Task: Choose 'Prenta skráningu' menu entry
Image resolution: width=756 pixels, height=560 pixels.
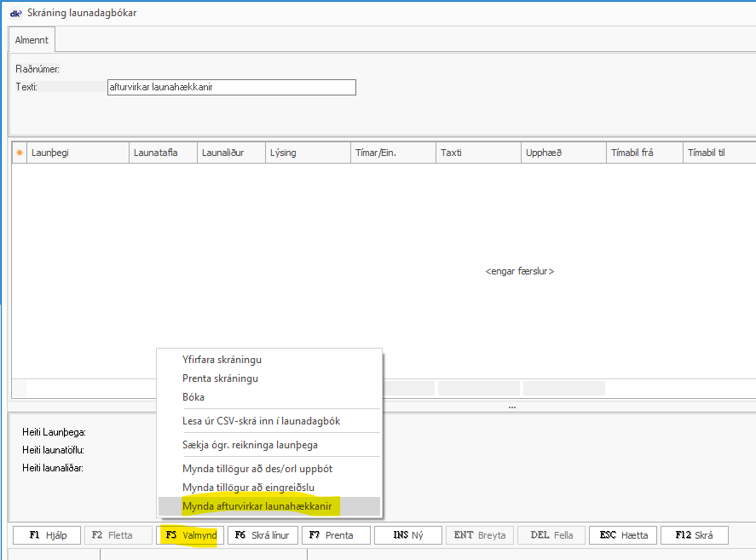Action: [220, 378]
